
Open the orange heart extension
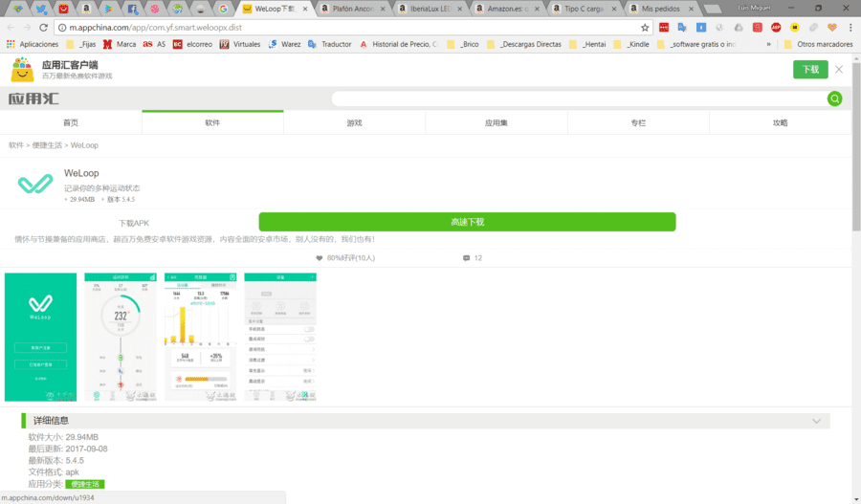click(832, 28)
